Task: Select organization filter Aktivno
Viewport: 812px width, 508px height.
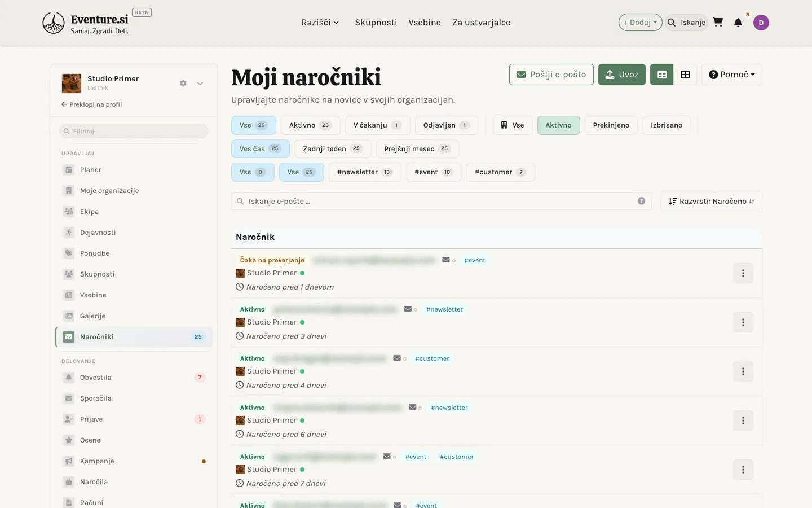Action: tap(558, 125)
